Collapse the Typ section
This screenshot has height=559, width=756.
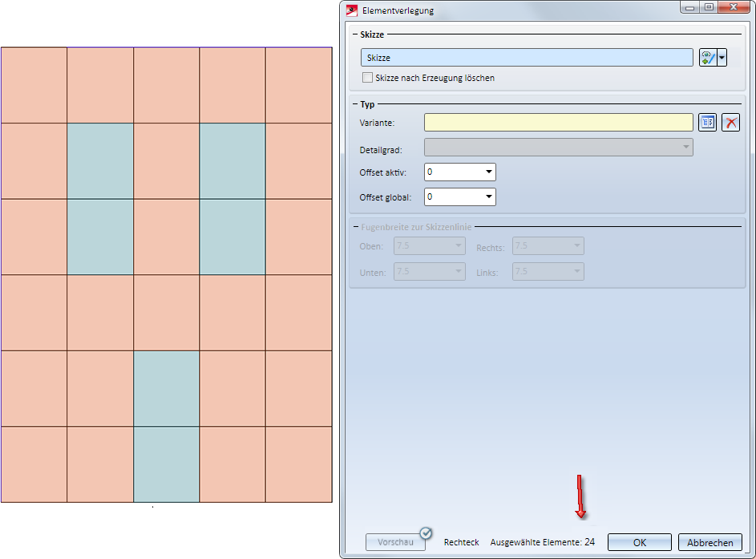pos(355,104)
